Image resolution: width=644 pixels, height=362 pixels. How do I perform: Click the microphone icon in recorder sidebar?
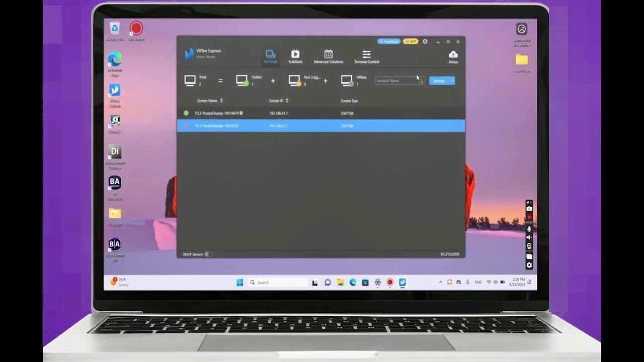529,229
